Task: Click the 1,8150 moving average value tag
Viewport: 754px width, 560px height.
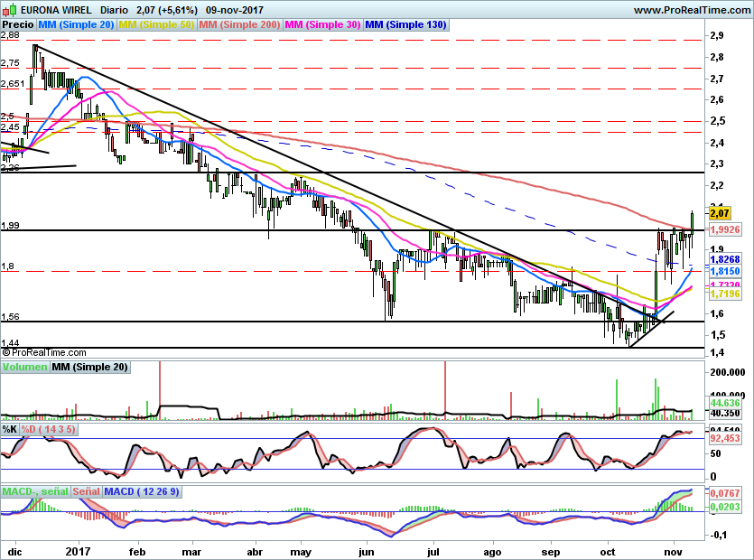Action: pos(725,271)
